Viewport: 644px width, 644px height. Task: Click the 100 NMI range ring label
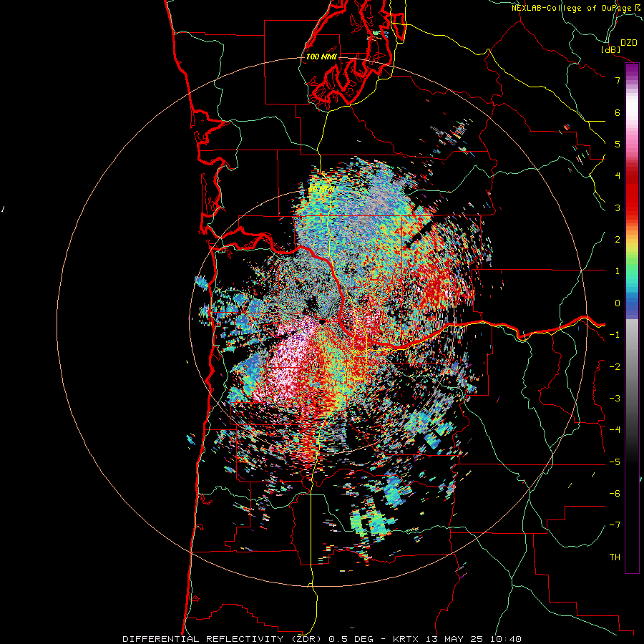(321, 57)
